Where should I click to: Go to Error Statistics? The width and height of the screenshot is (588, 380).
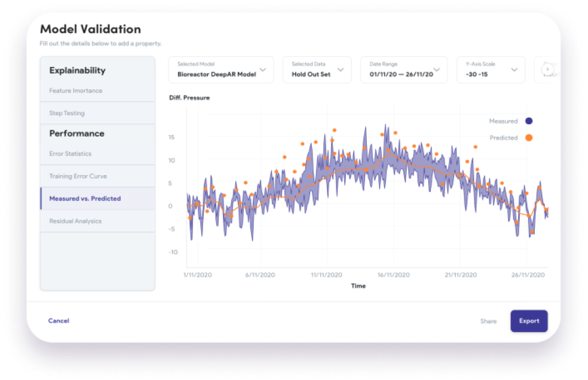[x=71, y=154]
